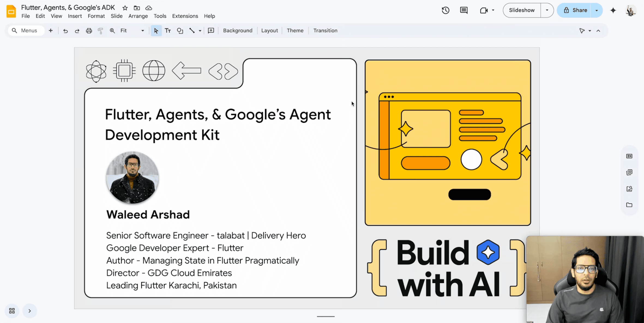
Task: Open the Google Slides home icon
Action: tap(11, 11)
